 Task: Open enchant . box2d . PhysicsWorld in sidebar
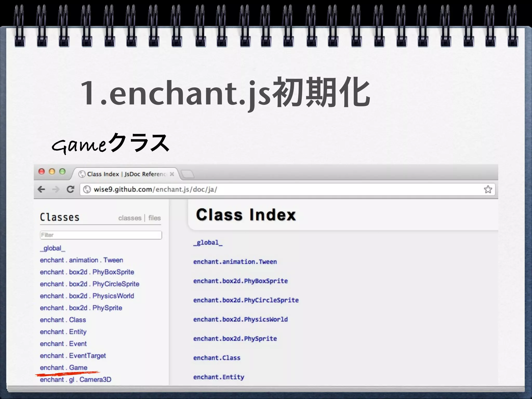pos(87,296)
